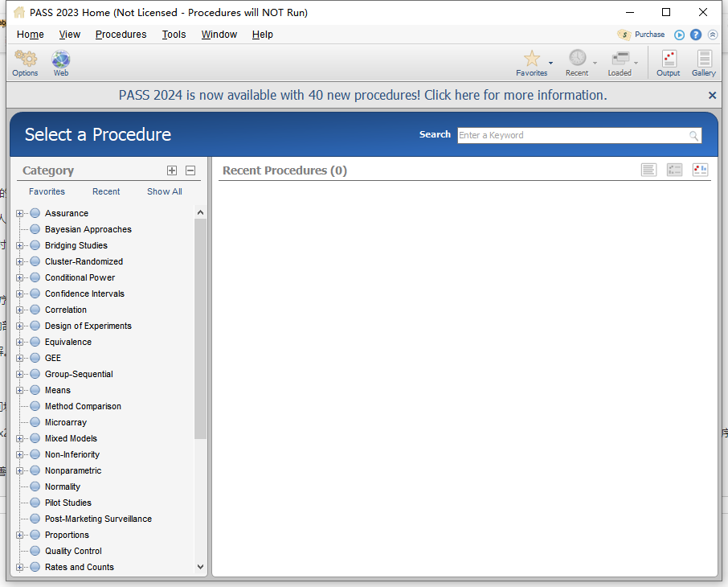Click the Recent link under Category

[106, 191]
